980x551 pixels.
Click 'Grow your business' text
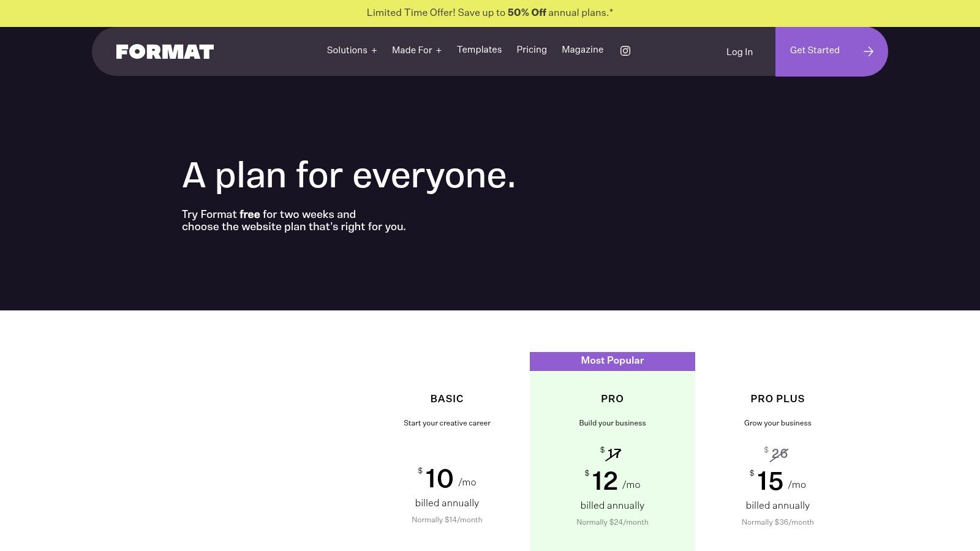pos(778,423)
